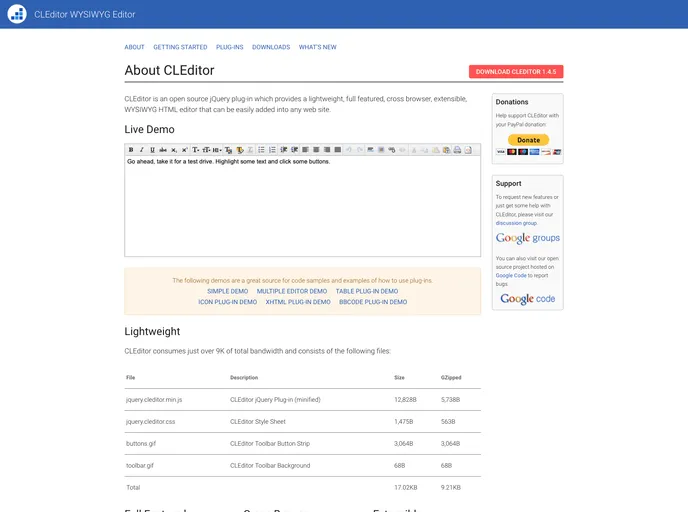The width and height of the screenshot is (688, 512).
Task: Open the paragraph style dropdown in the toolbar
Action: 217,150
